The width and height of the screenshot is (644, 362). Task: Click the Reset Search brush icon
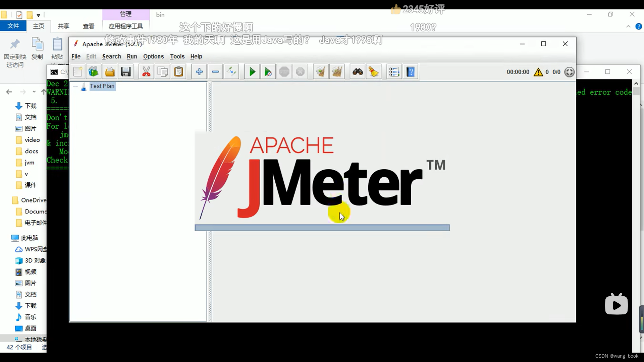(x=374, y=72)
